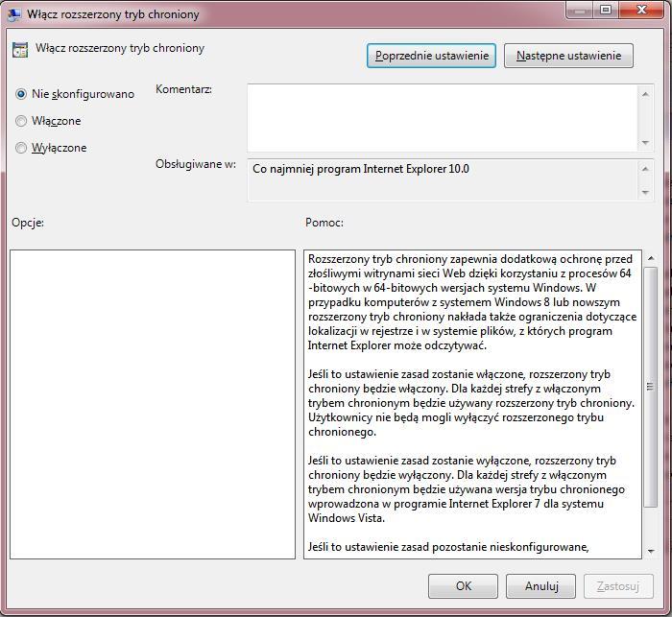Click the paragraph mentioning 'Windows Vista'
The image size is (672, 617).
click(x=467, y=489)
